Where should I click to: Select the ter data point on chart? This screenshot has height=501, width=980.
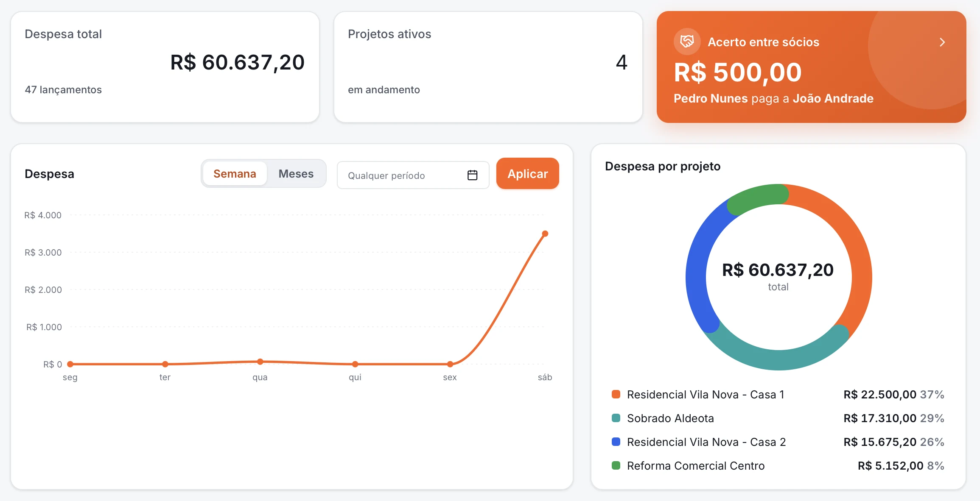(165, 364)
